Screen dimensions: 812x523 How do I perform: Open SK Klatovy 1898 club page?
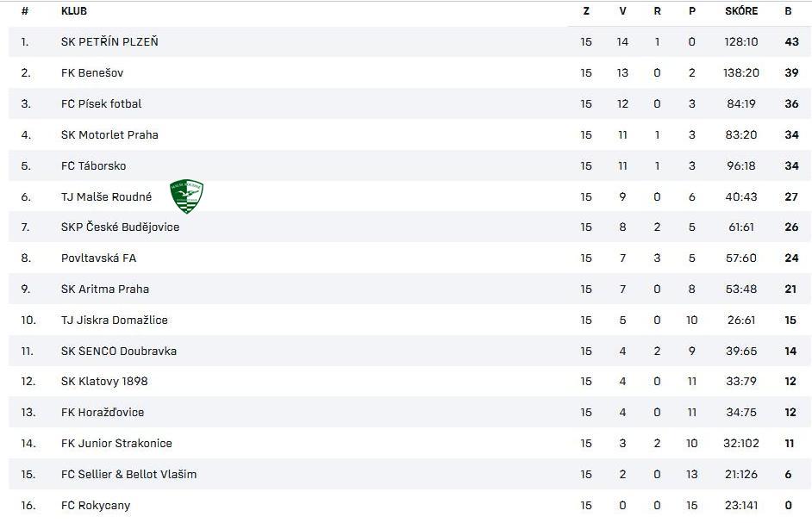coord(104,381)
